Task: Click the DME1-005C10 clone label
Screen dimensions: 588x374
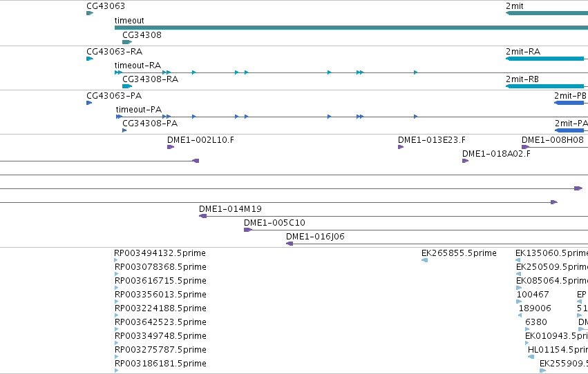Action: point(274,222)
